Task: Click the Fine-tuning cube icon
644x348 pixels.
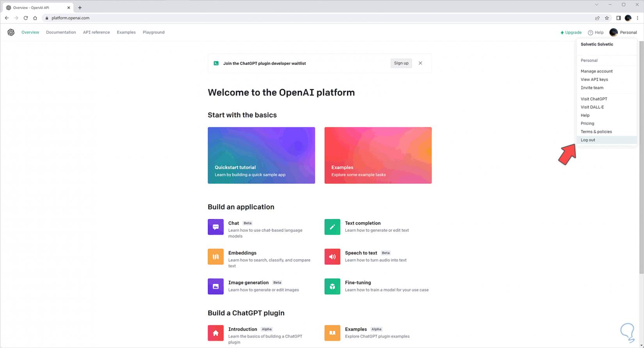Action: (332, 286)
